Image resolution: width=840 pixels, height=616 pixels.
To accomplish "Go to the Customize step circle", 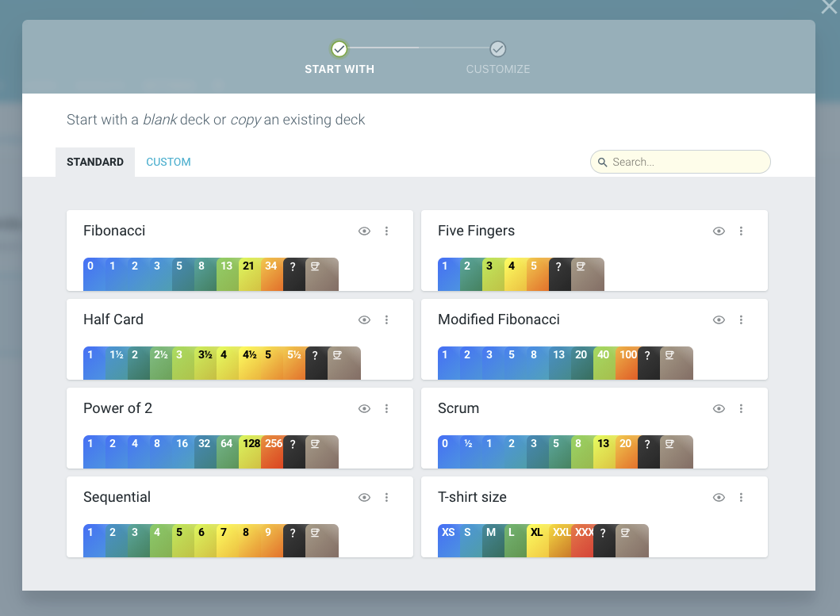I will pos(497,48).
